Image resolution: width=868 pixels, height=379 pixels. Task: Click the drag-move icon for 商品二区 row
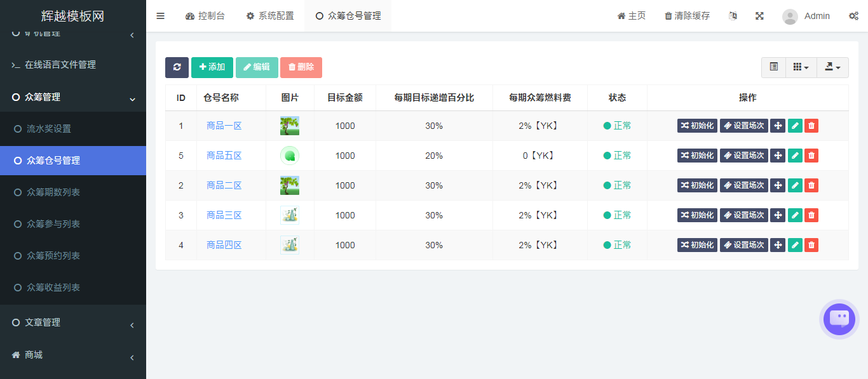[x=778, y=185]
